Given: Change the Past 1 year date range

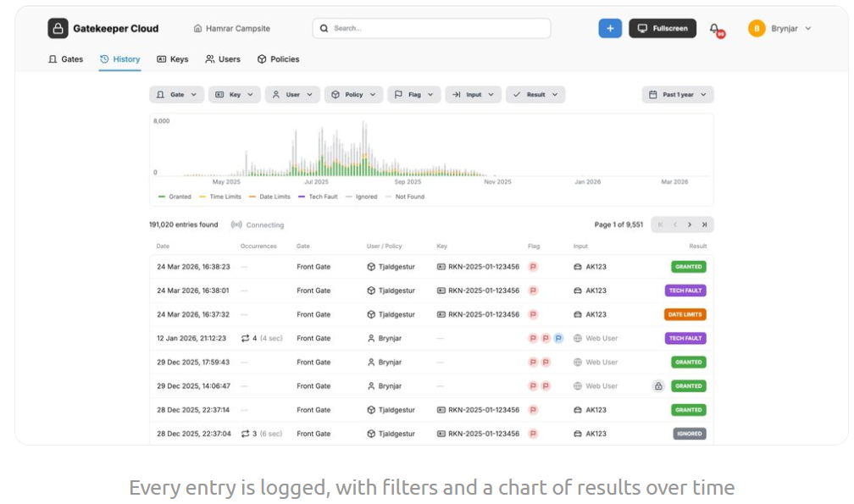Looking at the screenshot, I should coord(678,95).
